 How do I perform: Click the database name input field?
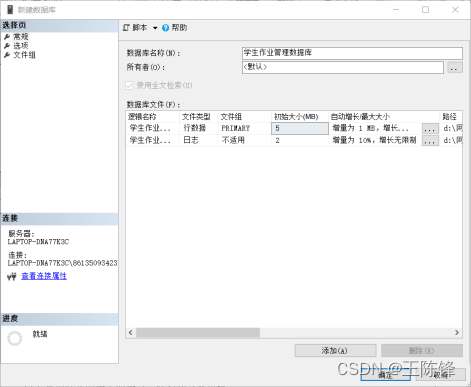352,53
